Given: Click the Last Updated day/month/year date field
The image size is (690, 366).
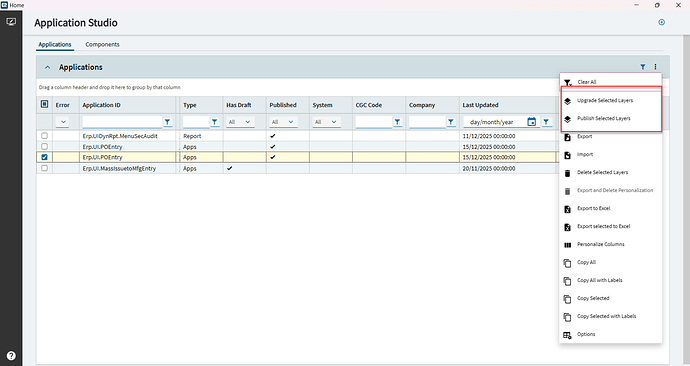Looking at the screenshot, I should 495,122.
